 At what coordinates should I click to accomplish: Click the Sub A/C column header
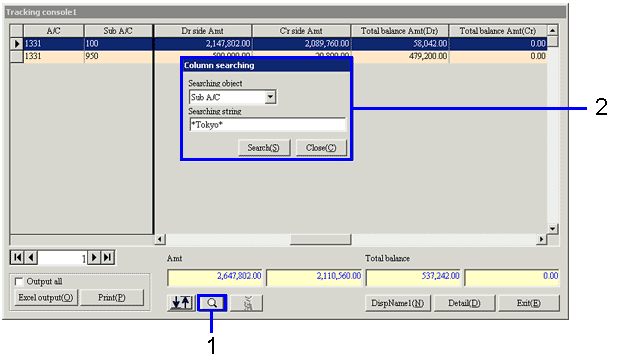pyautogui.click(x=118, y=31)
